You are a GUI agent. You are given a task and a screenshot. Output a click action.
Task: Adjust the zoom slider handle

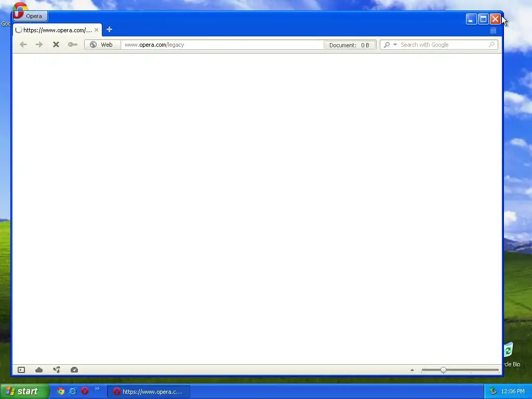pyautogui.click(x=444, y=370)
